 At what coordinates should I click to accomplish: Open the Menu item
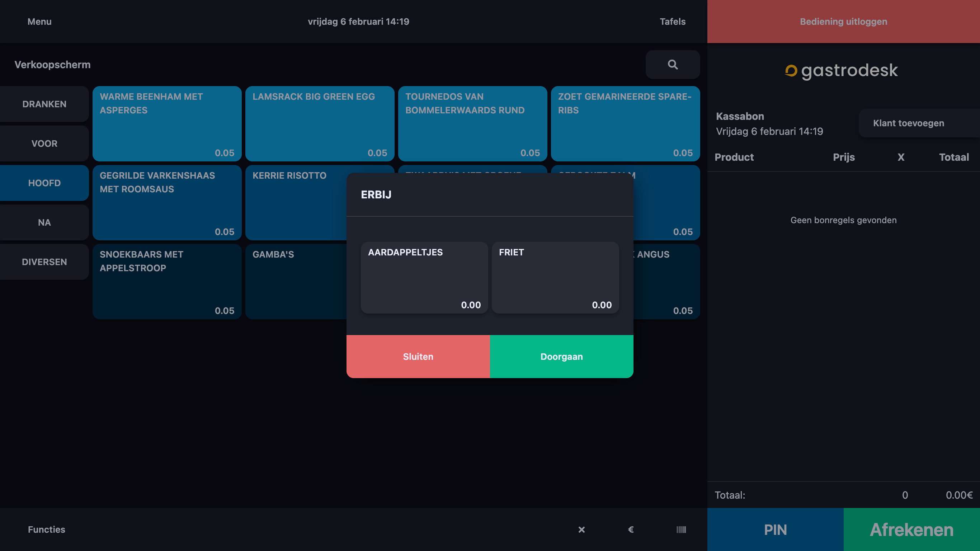pyautogui.click(x=39, y=22)
